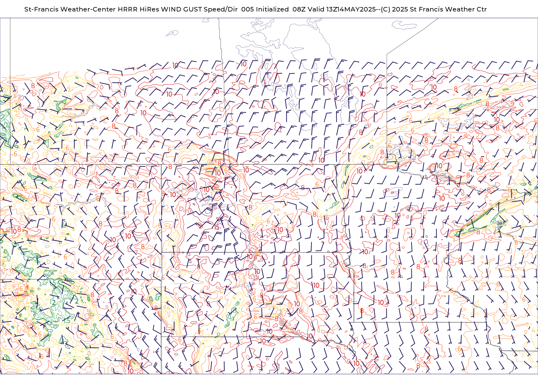Click the "Valid 13Z14MAY2025" timestamp text
Viewport: 538px width, 392px height.
point(342,9)
